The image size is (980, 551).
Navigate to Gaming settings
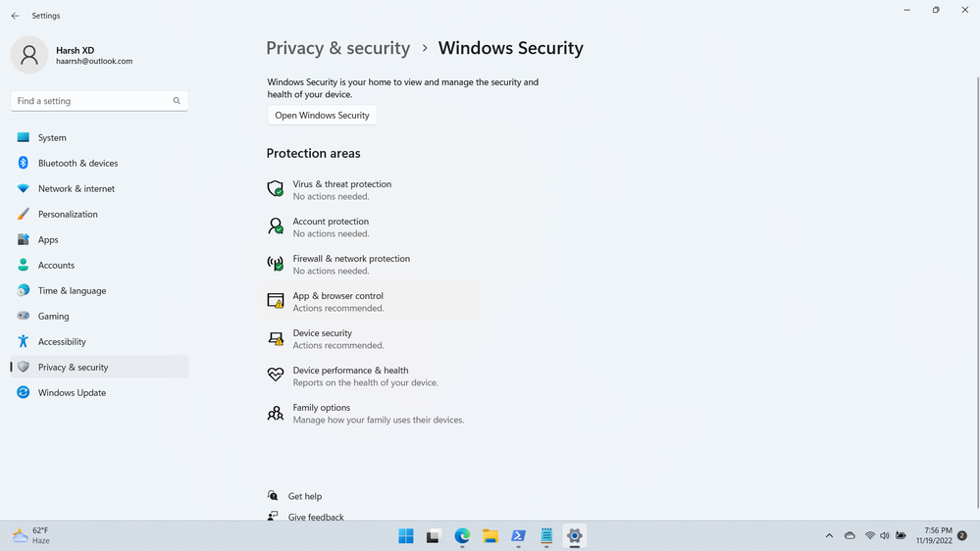99,316
